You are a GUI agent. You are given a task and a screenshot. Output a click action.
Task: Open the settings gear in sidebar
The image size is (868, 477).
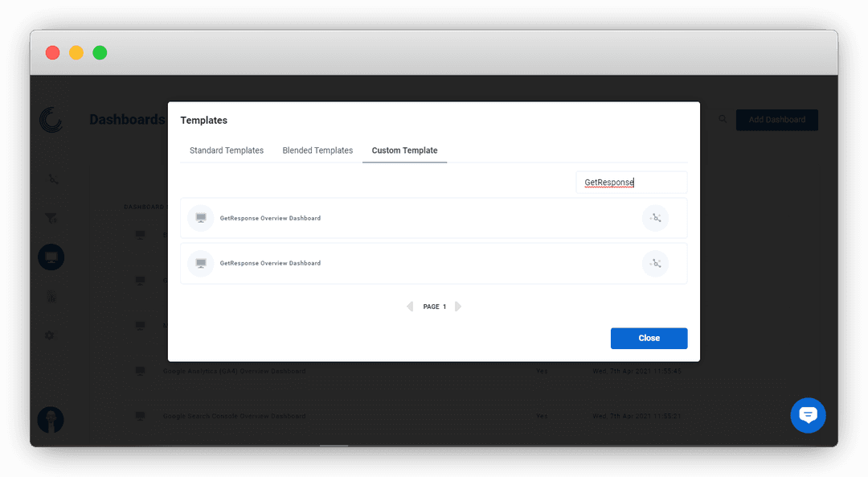50,335
